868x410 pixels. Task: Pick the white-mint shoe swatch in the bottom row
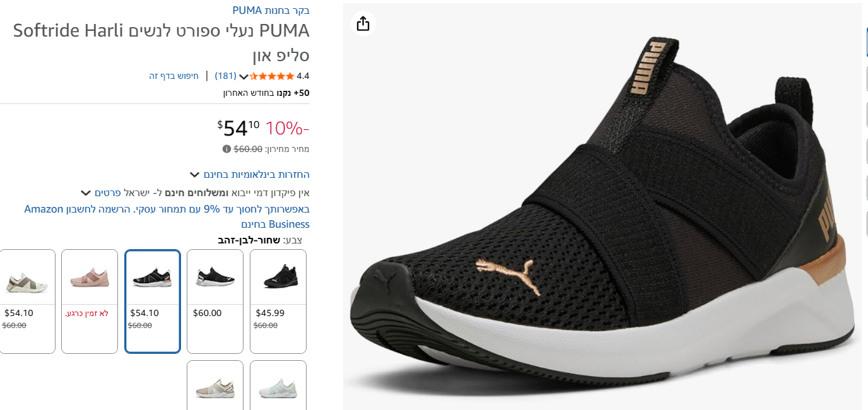[278, 385]
